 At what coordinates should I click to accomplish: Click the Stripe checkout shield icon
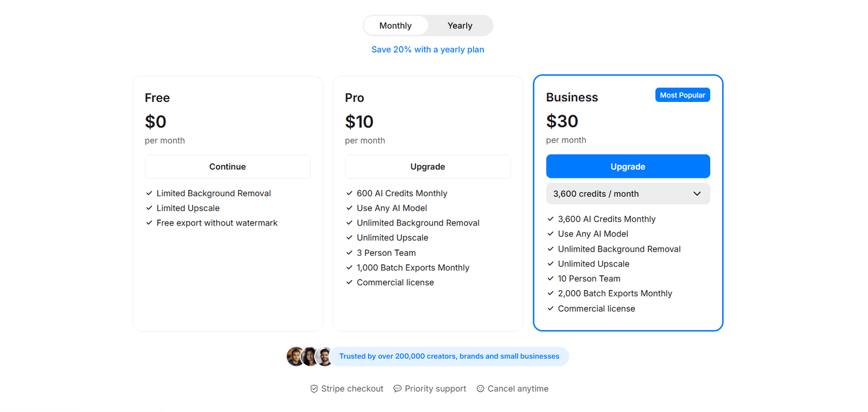point(314,389)
